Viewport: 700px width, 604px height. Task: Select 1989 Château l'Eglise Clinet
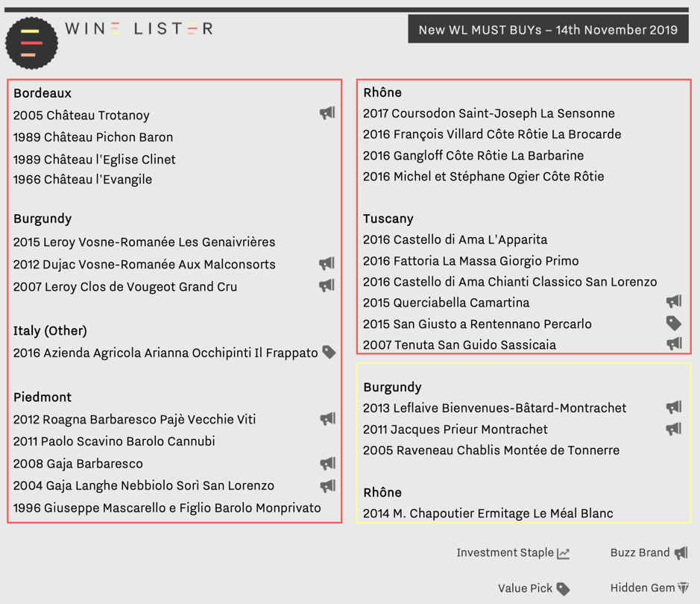pos(94,160)
